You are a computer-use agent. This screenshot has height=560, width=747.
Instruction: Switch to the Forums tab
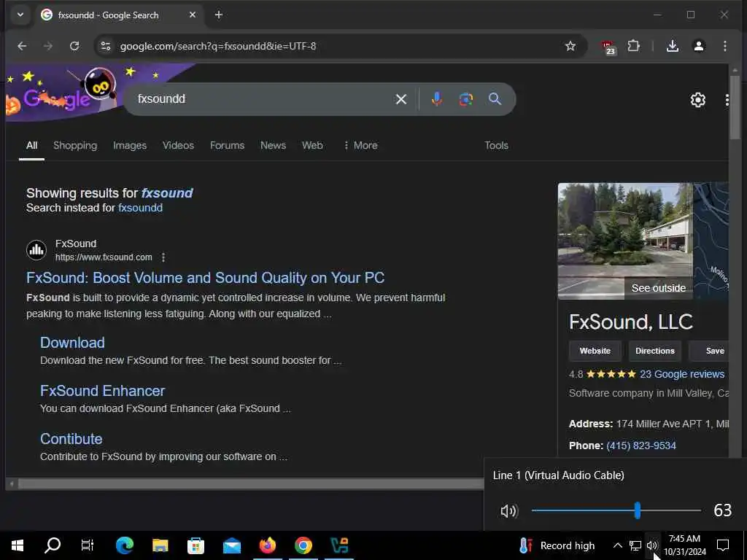[x=228, y=145]
